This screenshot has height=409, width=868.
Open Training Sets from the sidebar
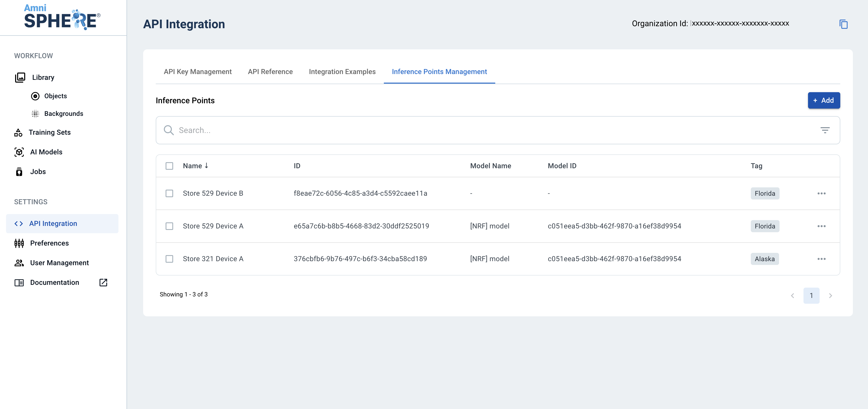pos(50,132)
